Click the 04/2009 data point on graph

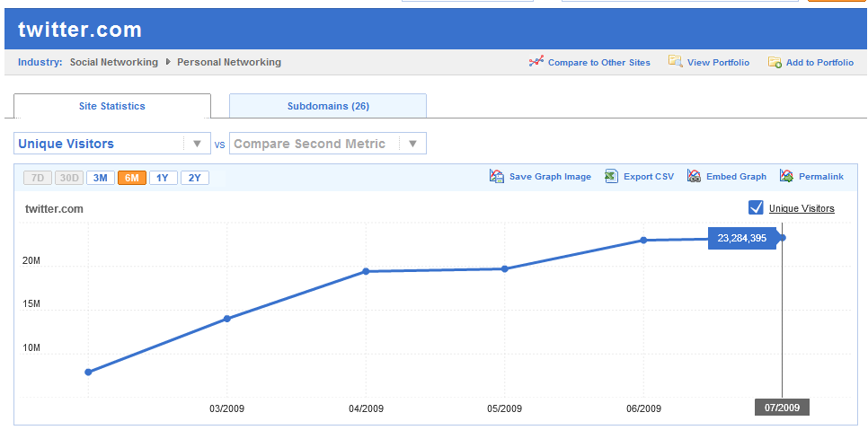366,271
